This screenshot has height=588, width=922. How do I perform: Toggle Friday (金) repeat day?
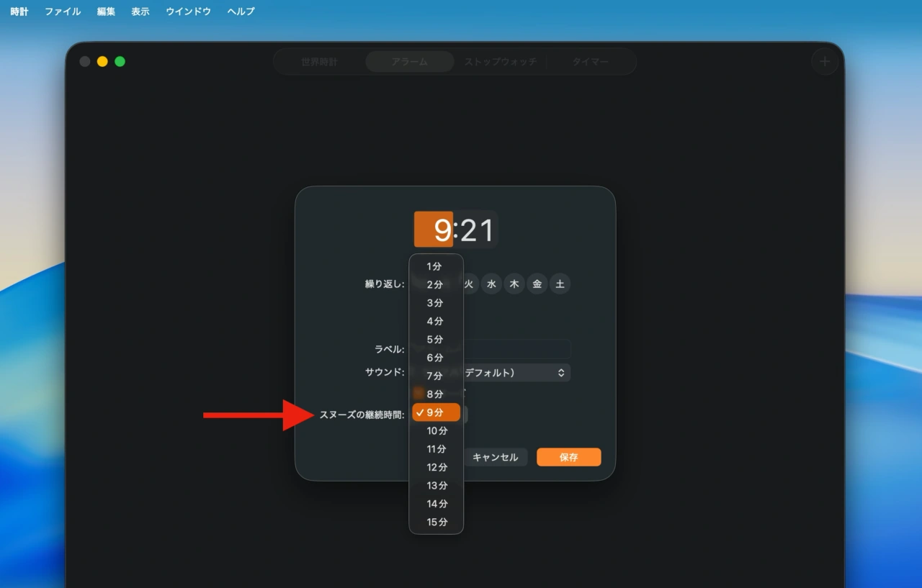[537, 284]
